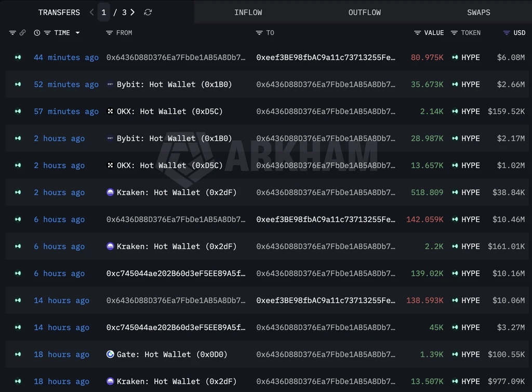Viewport: 532px width, 392px height.
Task: Click the 142.059K value
Action: coord(424,220)
